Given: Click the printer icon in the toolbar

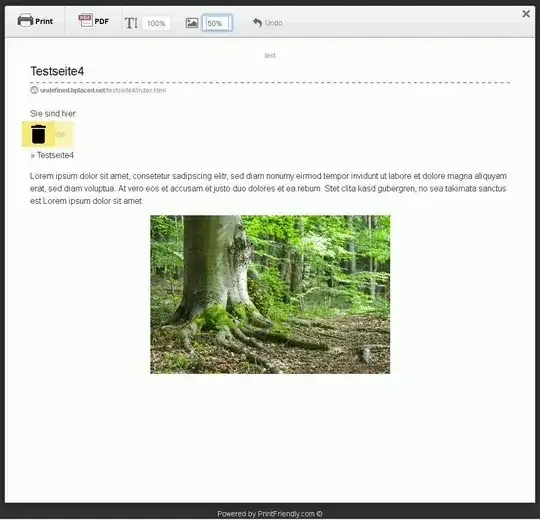Looking at the screenshot, I should pos(25,20).
